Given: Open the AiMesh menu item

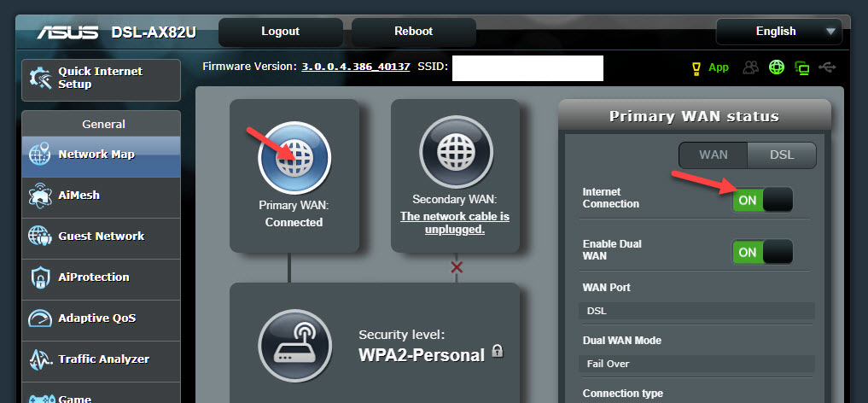Looking at the screenshot, I should point(102,197).
